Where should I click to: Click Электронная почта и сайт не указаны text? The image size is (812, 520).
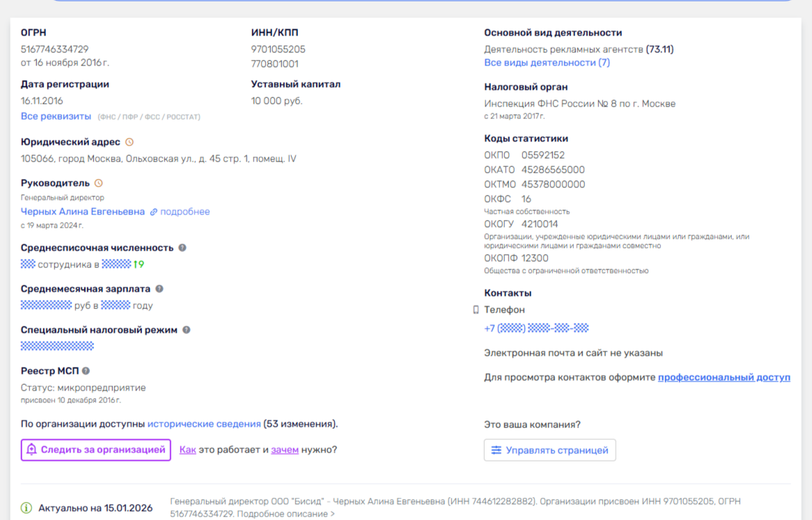[573, 353]
